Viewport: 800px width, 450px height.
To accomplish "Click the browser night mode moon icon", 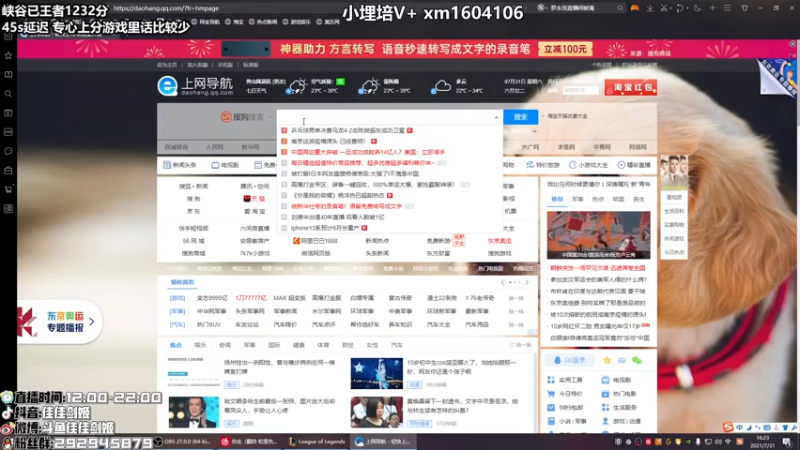I will (697, 8).
